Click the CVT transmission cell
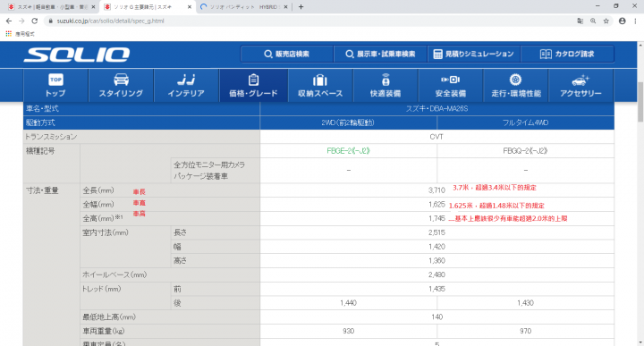644x346 pixels. coord(437,137)
